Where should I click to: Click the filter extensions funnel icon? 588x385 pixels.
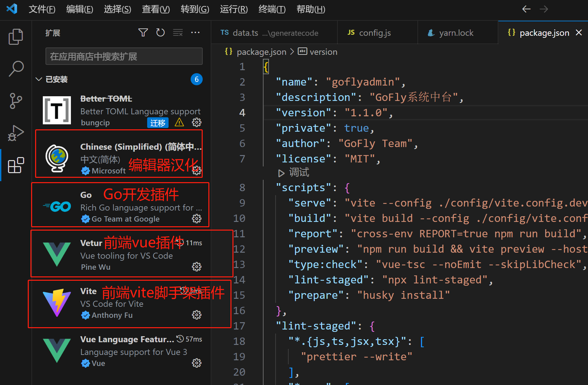click(143, 32)
